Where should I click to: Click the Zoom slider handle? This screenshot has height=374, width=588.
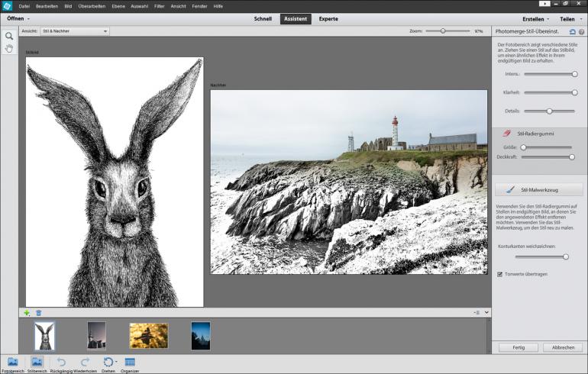tap(443, 31)
